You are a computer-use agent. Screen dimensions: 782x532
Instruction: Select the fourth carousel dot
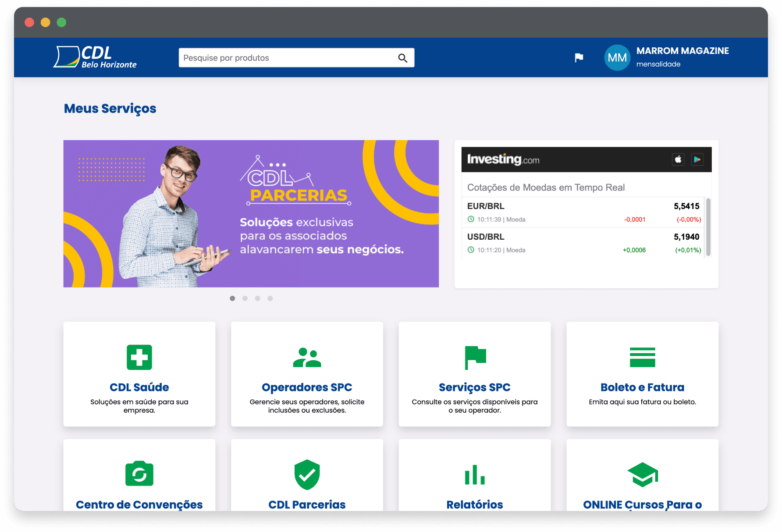270,298
